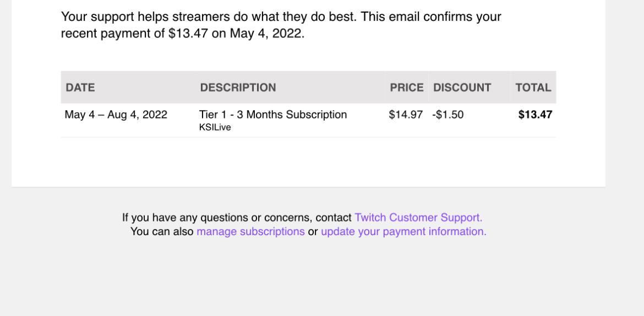Click the DESCRIPTION column header
The image size is (644, 316).
tap(238, 88)
